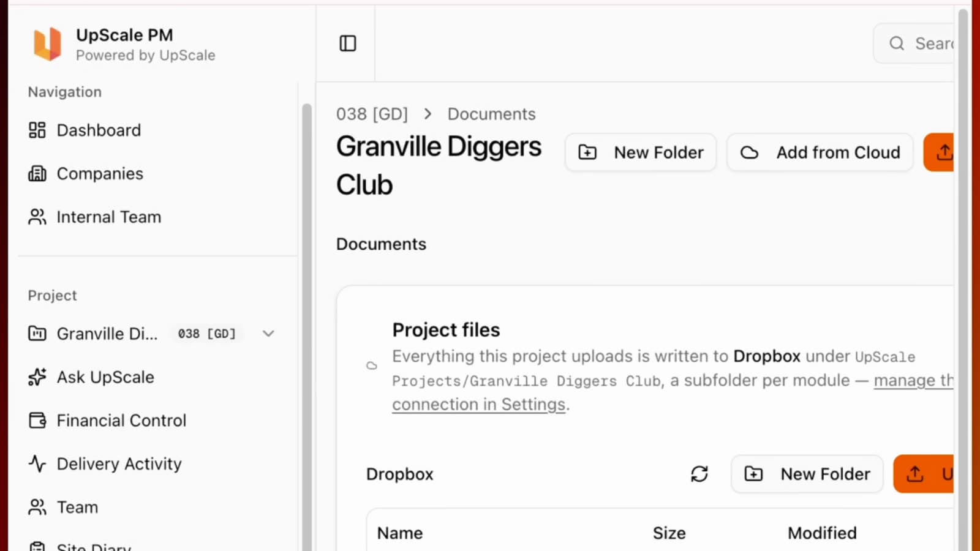Refresh the Dropbox file list

(699, 474)
